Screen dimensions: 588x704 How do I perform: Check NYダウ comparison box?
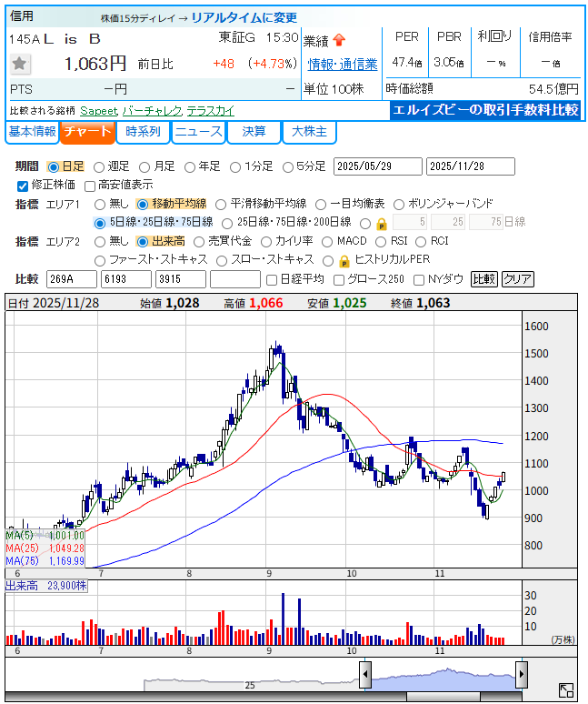pos(418,280)
